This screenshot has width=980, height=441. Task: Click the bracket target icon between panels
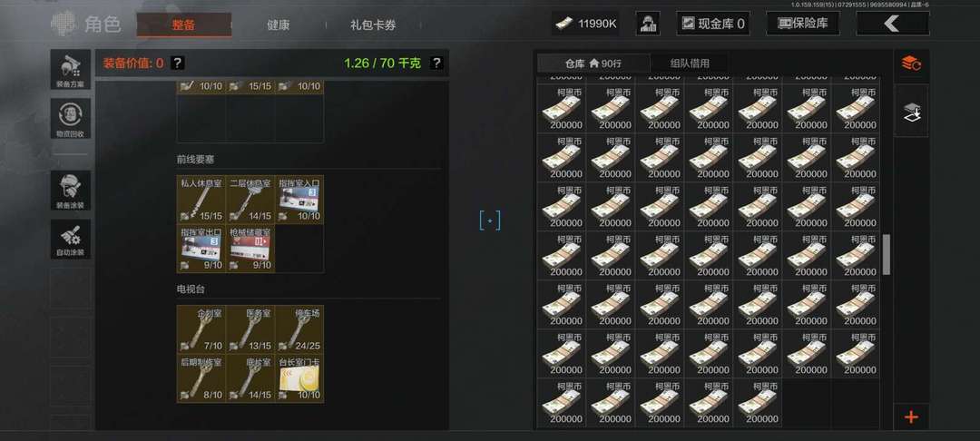click(490, 220)
